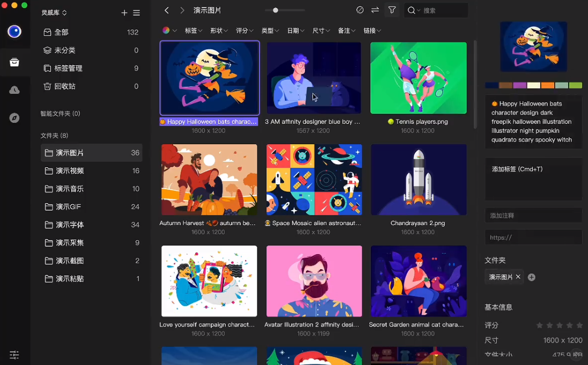
Task: Click the thumbnail size slider handle
Action: [276, 11]
